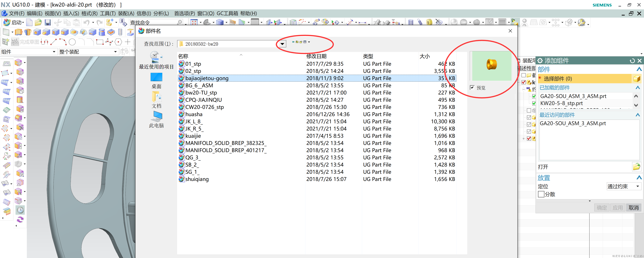This screenshot has height=258, width=644.
Task: Click the select part cube icon
Action: 637,79
